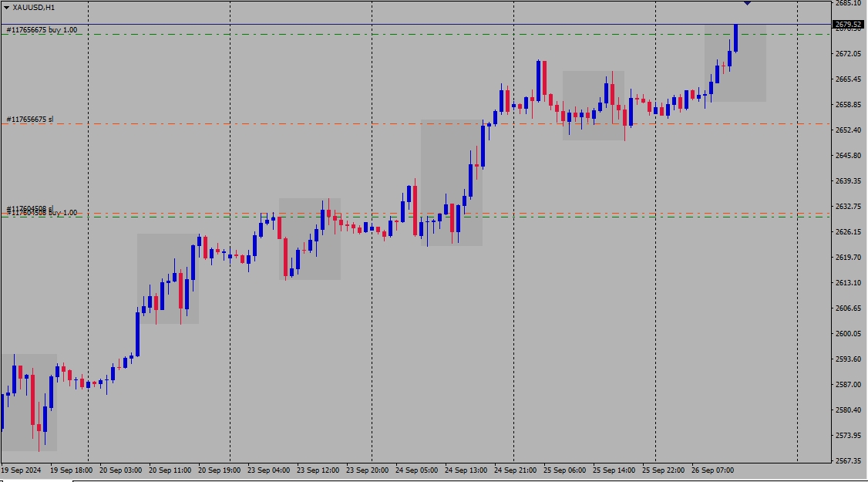This screenshot has height=482, width=868.
Task: Select the #117656675 sl label
Action: click(x=30, y=119)
